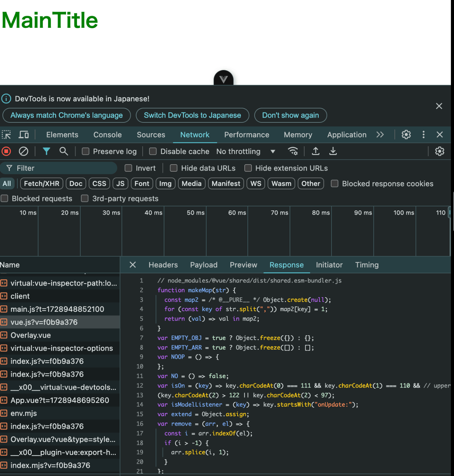The image size is (454, 476).
Task: Check 3rd-party requests
Action: [x=85, y=198]
